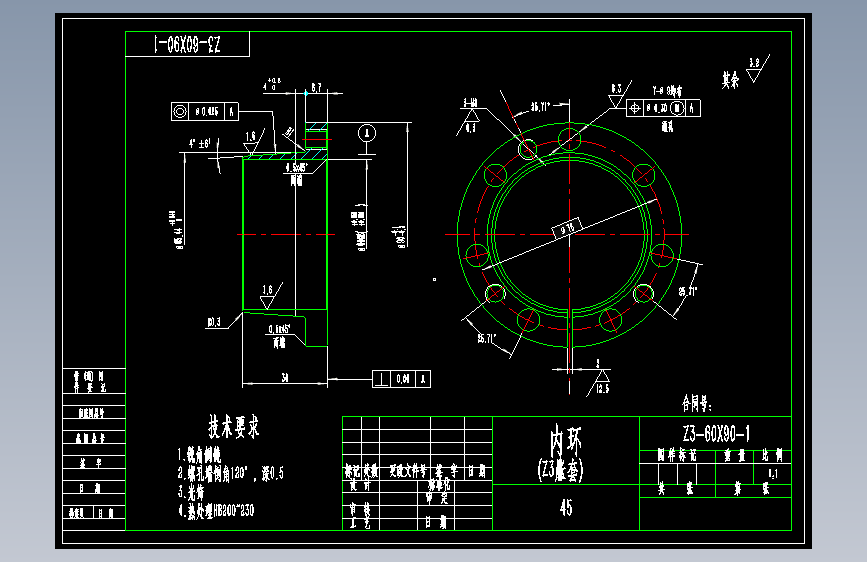Click the material value 45 in title block
The height and width of the screenshot is (562, 867).
(566, 507)
